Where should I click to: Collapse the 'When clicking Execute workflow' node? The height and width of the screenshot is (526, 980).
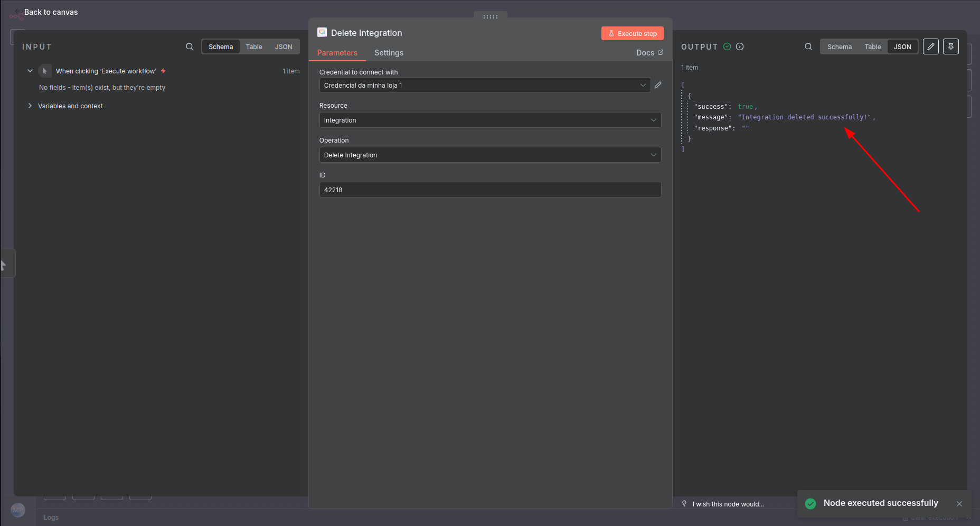(x=30, y=71)
